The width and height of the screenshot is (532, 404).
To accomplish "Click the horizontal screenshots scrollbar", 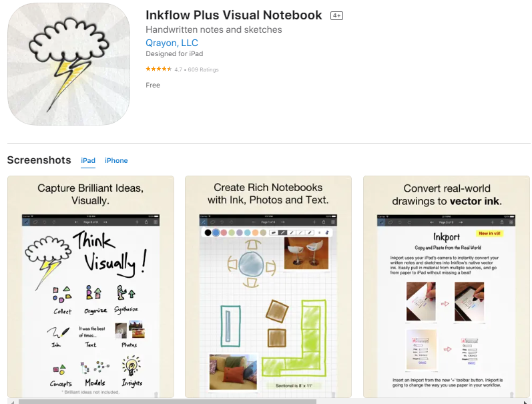I will (x=168, y=401).
